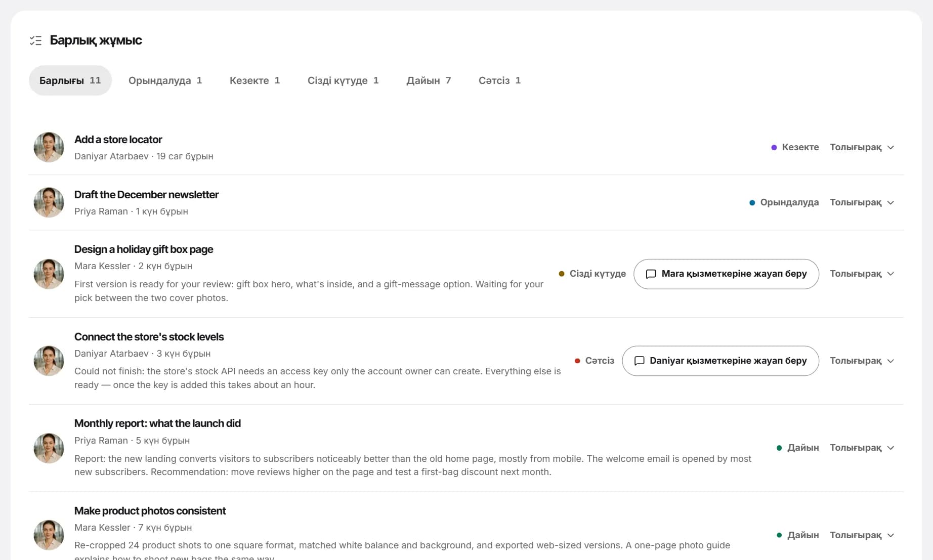Screen dimensions: 933x560
Task: Open avatar next to Connect the store's stock levels
Action: click(x=49, y=361)
